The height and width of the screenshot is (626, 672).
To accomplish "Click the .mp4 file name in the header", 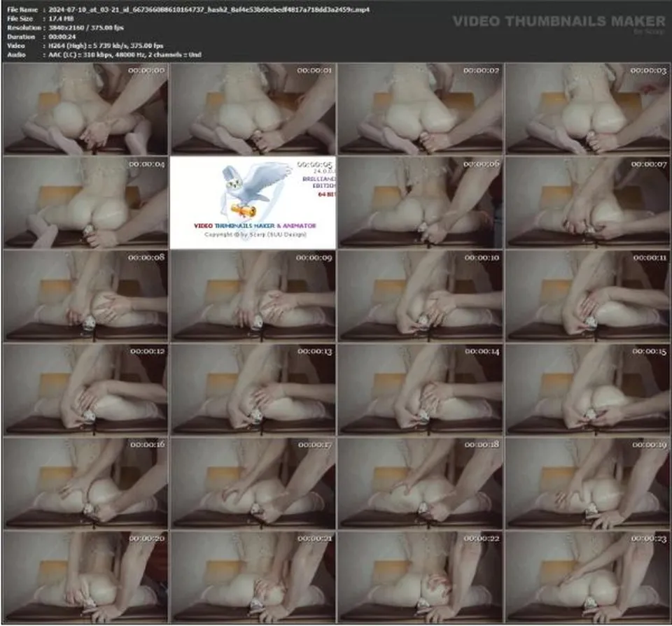I will (x=209, y=9).
